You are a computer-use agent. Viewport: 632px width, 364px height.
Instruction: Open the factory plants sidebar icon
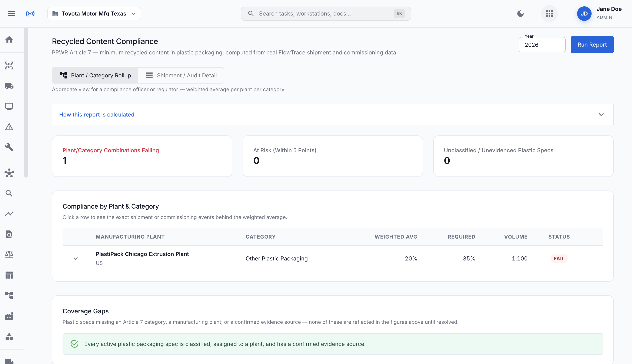pos(9,316)
